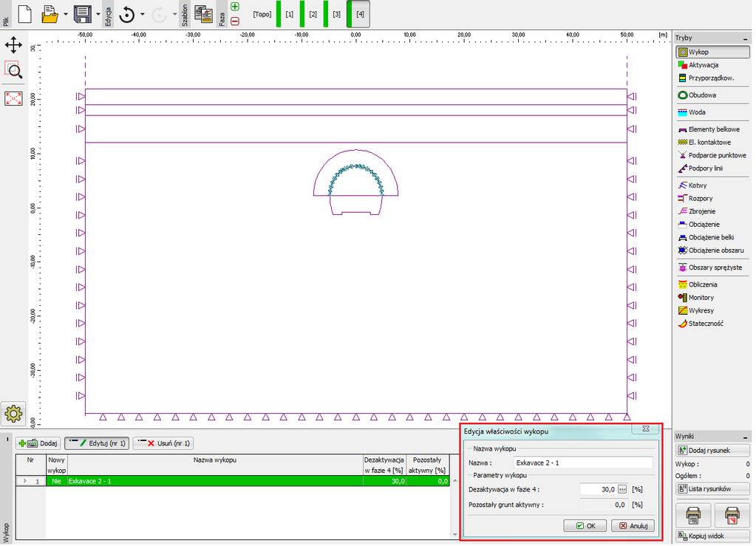Screen dimensions: 756x546
Task: Print with the right printer icon
Action: click(732, 515)
